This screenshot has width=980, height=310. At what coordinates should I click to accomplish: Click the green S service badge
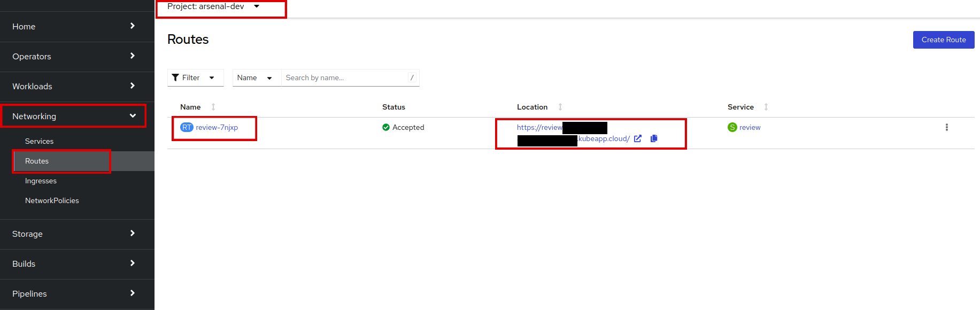click(732, 127)
